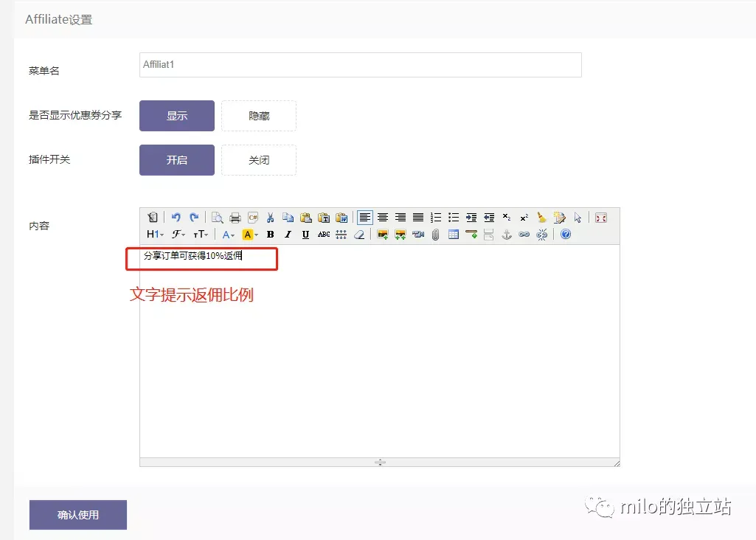The height and width of the screenshot is (540, 756).
Task: Click the select all cursor icon
Action: 577,218
